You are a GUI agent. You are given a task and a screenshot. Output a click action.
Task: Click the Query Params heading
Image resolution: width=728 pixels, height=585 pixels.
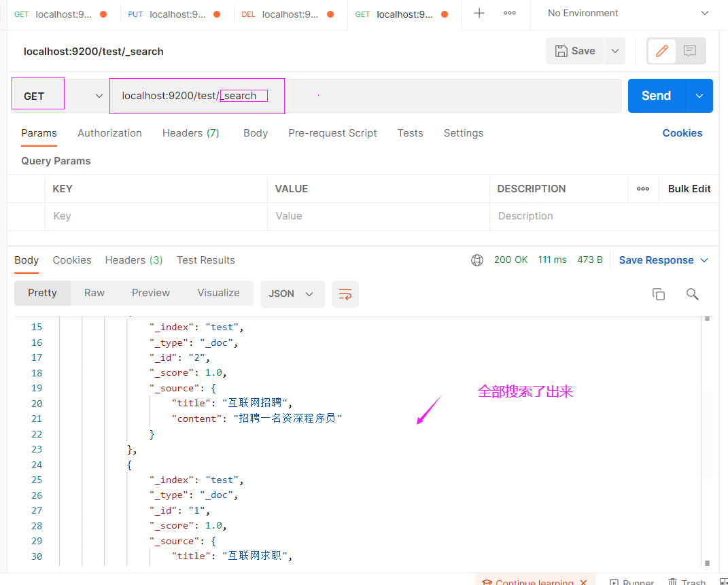pos(56,161)
